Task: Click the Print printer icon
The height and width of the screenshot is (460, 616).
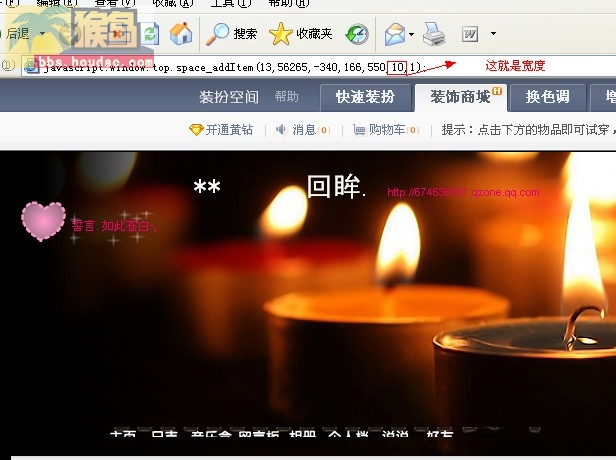Action: tap(434, 34)
